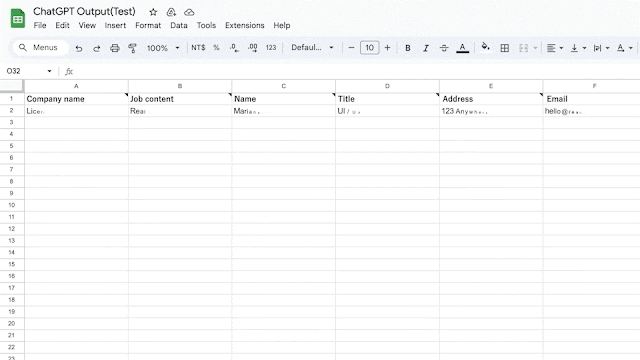
Task: Select cell starting with hello@
Action: pyautogui.click(x=591, y=111)
